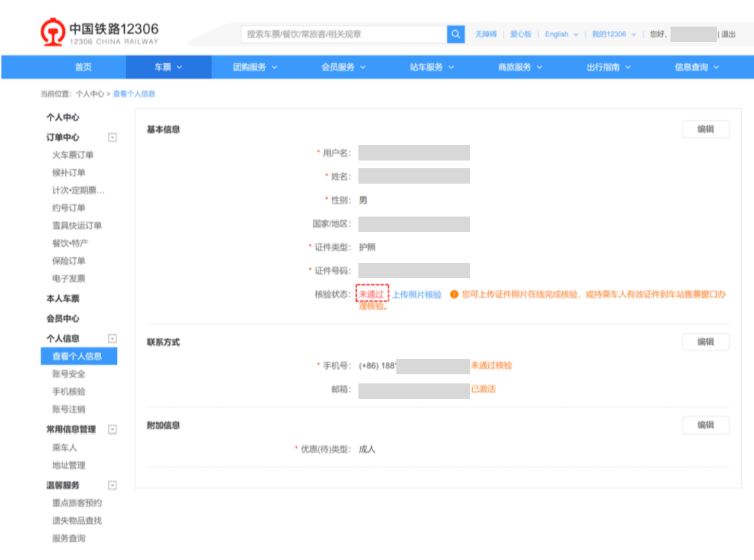
Task: Click 编辑 button for 基本信息
Action: 705,130
